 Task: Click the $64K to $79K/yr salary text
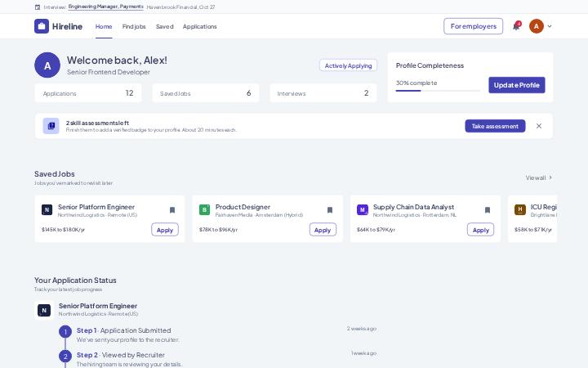tap(376, 230)
